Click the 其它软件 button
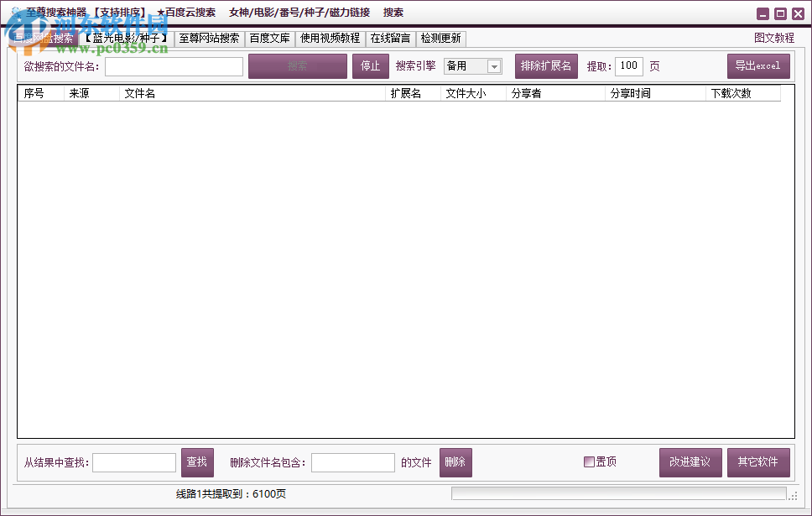Viewport: 812px width, 516px height. [x=758, y=462]
